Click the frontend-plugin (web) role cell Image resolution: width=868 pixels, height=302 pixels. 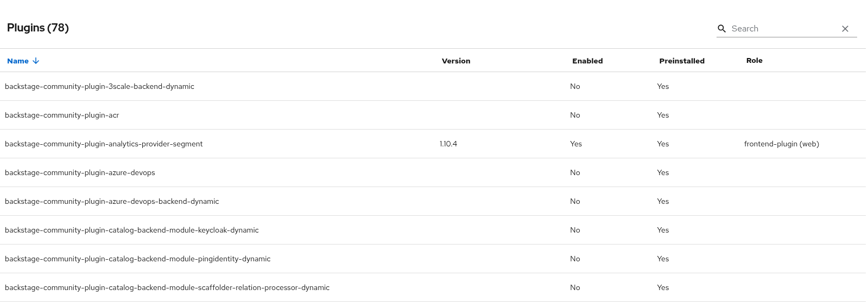(x=781, y=144)
